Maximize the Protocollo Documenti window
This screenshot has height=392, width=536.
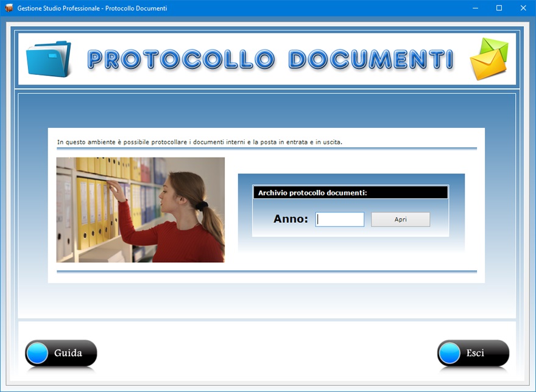(499, 8)
